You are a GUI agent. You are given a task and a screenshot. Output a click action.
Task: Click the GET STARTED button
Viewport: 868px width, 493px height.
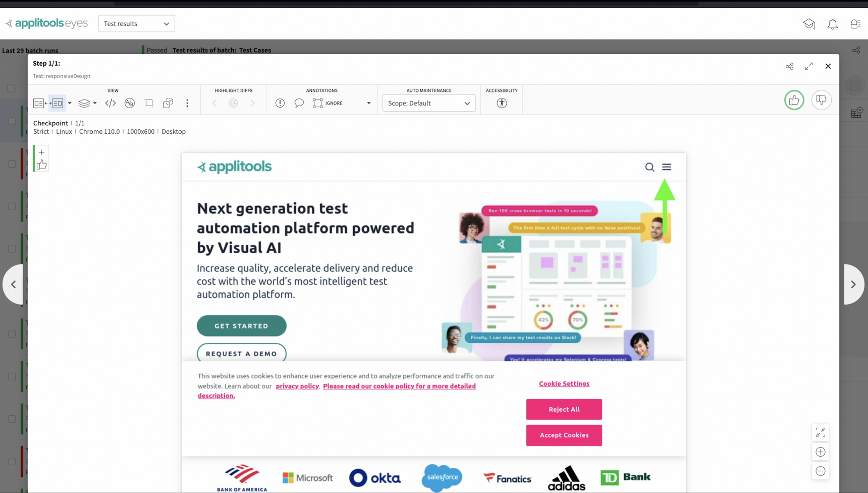[x=242, y=326]
